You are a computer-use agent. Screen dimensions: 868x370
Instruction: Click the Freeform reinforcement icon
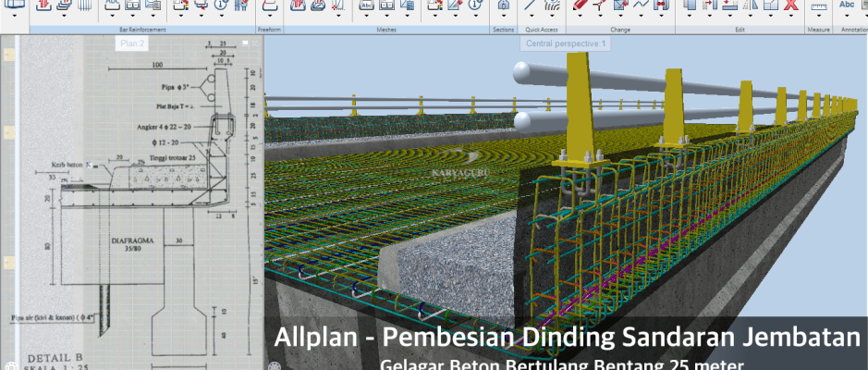click(x=270, y=5)
